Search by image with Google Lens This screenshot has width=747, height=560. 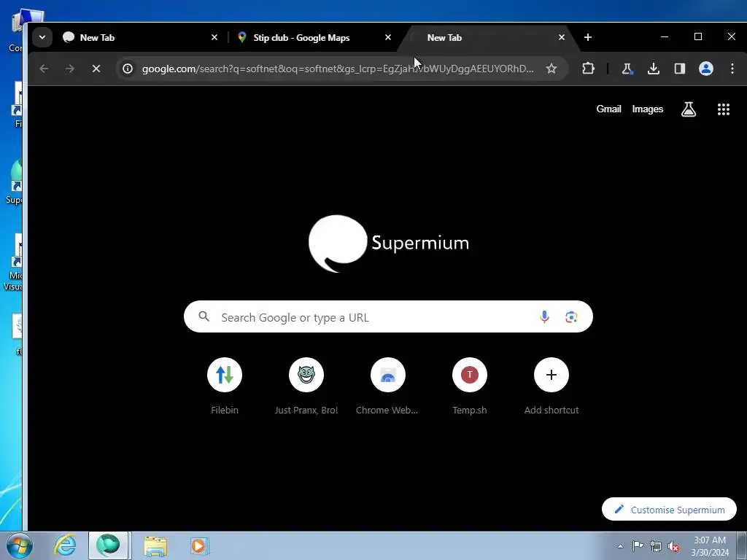point(570,316)
